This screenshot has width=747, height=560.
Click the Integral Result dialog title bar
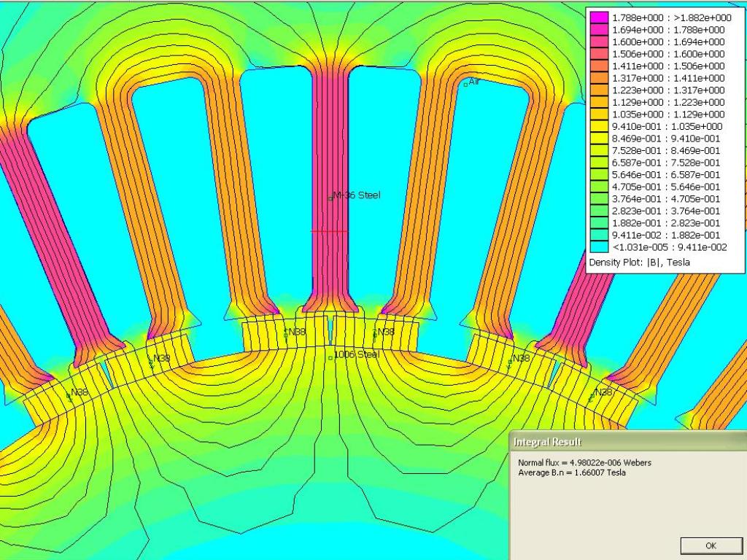coord(627,442)
